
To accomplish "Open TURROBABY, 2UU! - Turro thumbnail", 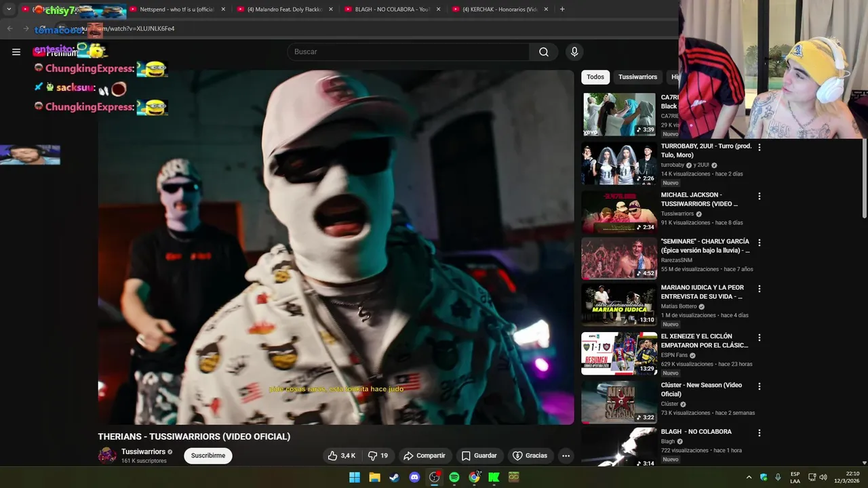I will coord(619,163).
